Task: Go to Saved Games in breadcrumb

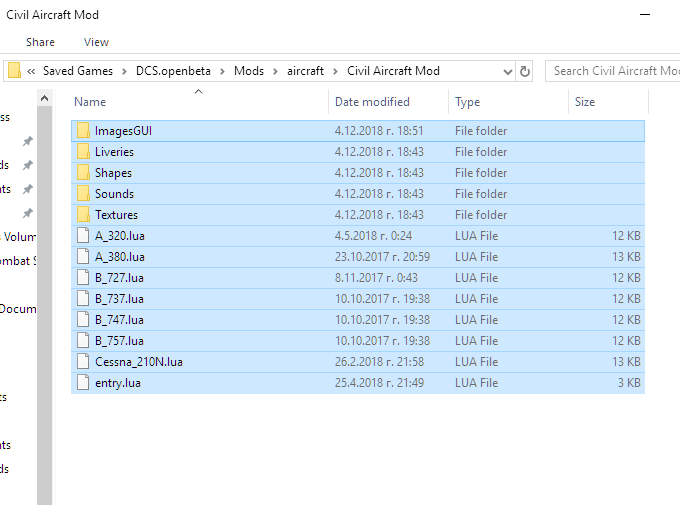Action: [78, 71]
